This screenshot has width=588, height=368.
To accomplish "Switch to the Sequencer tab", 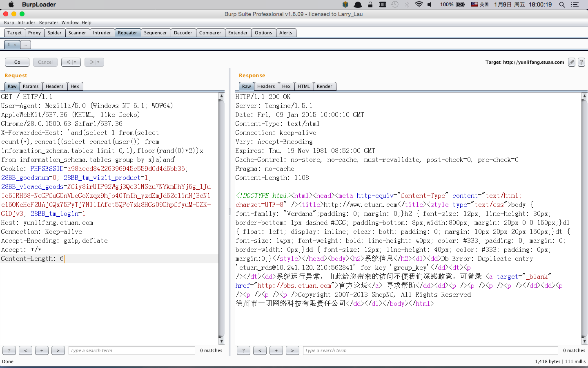I will [x=156, y=33].
